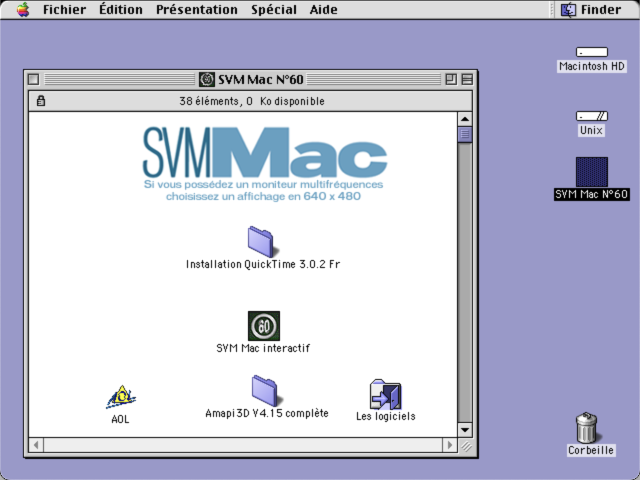640x480 pixels.
Task: Click the title bar CD proxy icon
Action: click(207, 79)
